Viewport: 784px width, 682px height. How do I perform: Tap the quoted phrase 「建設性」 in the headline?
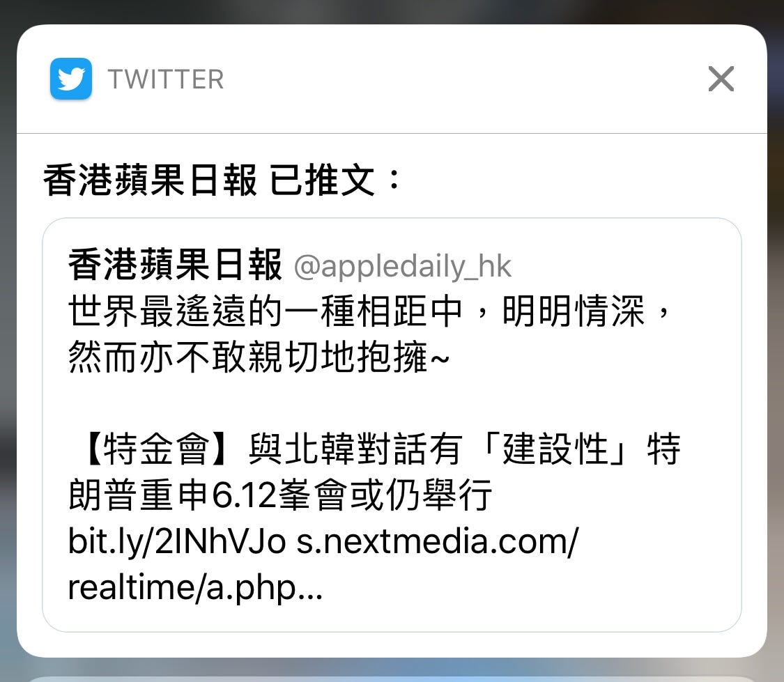[555, 449]
